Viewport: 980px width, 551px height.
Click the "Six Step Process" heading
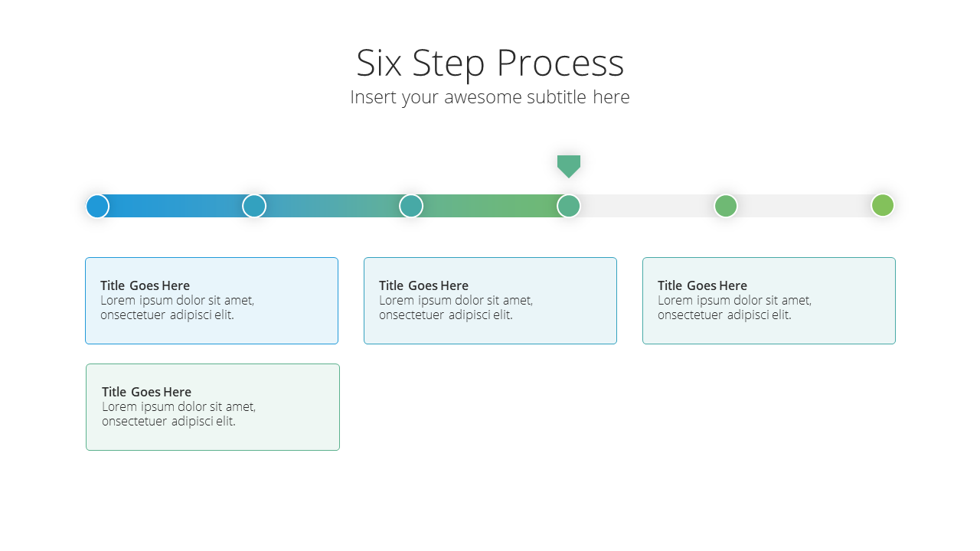click(490, 63)
